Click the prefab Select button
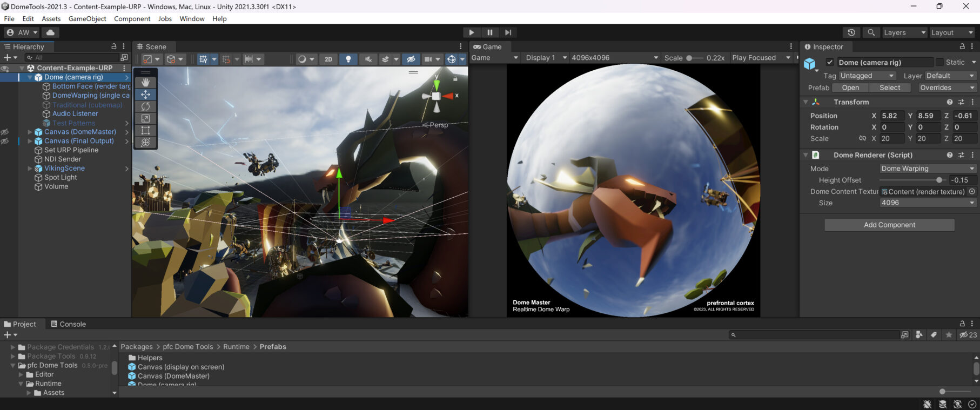The height and width of the screenshot is (410, 980). (889, 88)
